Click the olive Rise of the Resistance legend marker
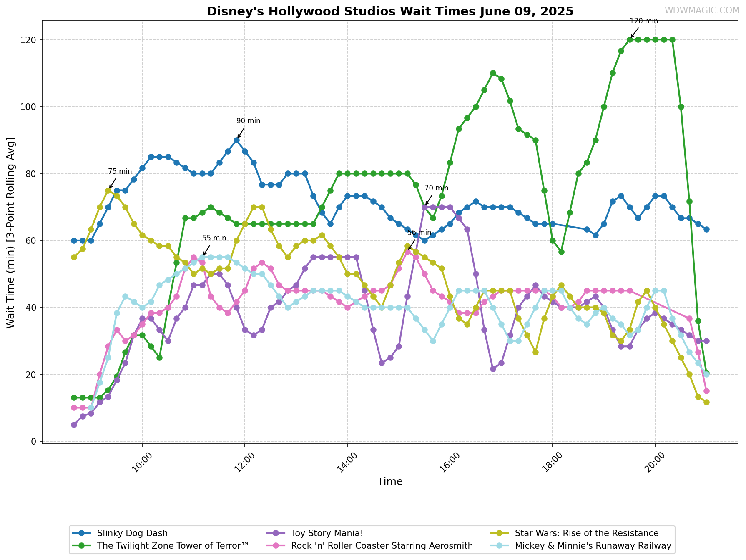The height and width of the screenshot is (560, 746). coord(499,533)
